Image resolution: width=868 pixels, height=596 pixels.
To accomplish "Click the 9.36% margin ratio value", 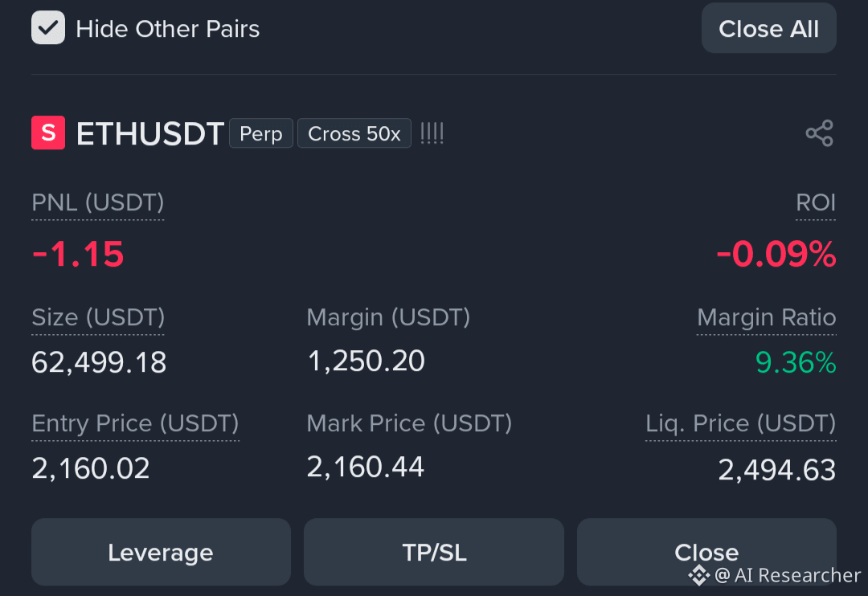I will [796, 363].
